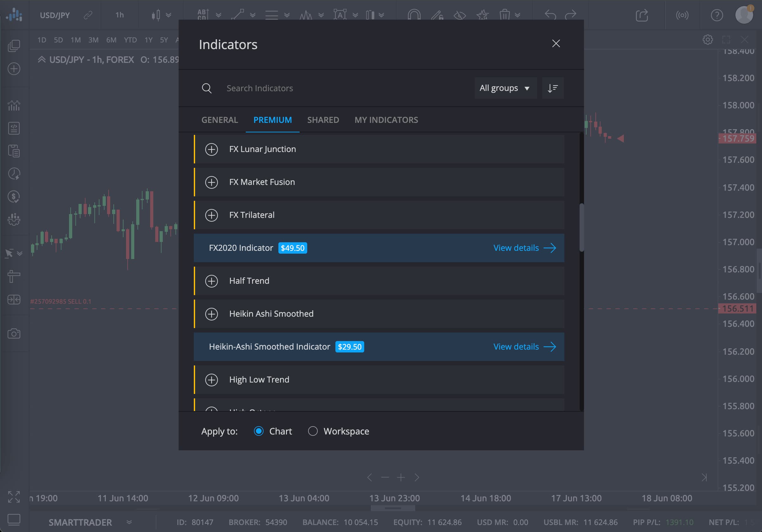Switch to the GENERAL tab
This screenshot has height=532, width=762.
click(219, 120)
